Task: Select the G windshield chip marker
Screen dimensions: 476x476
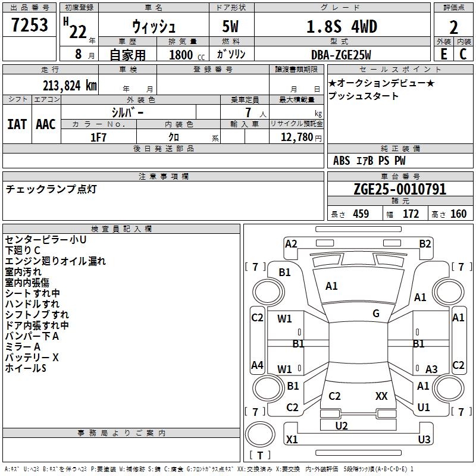Action: [376, 314]
